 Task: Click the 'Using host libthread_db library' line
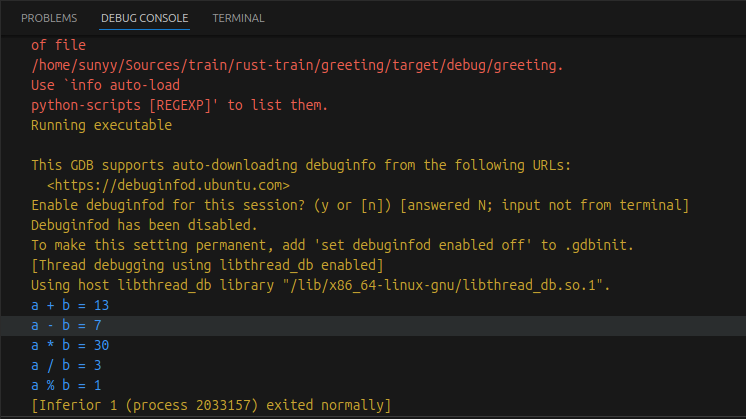(x=320, y=285)
